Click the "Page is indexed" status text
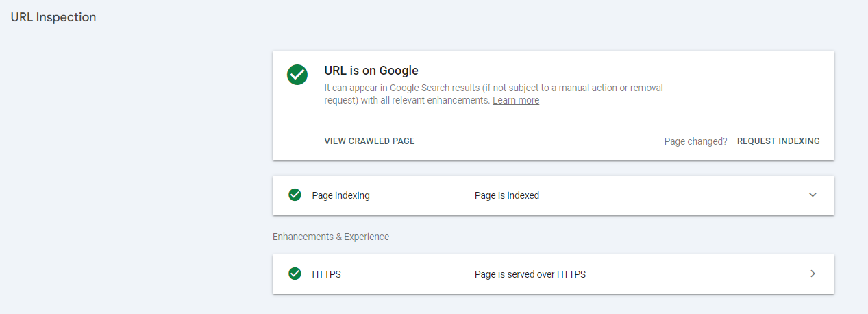The width and height of the screenshot is (868, 314). point(506,195)
